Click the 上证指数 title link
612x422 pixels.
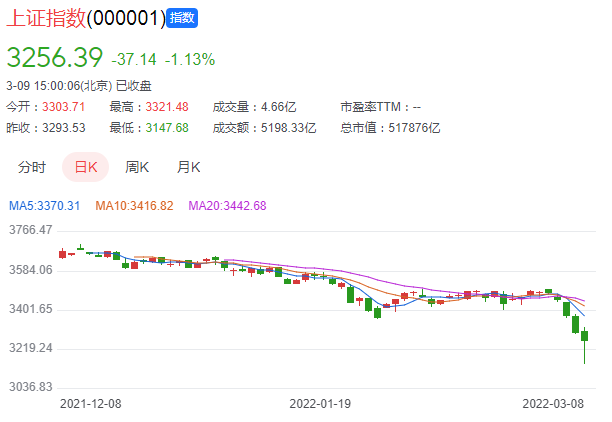point(46,18)
